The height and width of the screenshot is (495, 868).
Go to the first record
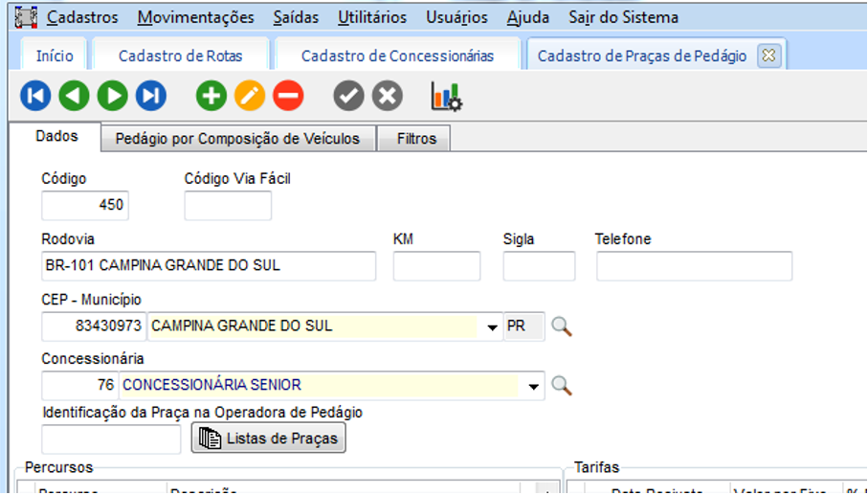click(x=35, y=96)
